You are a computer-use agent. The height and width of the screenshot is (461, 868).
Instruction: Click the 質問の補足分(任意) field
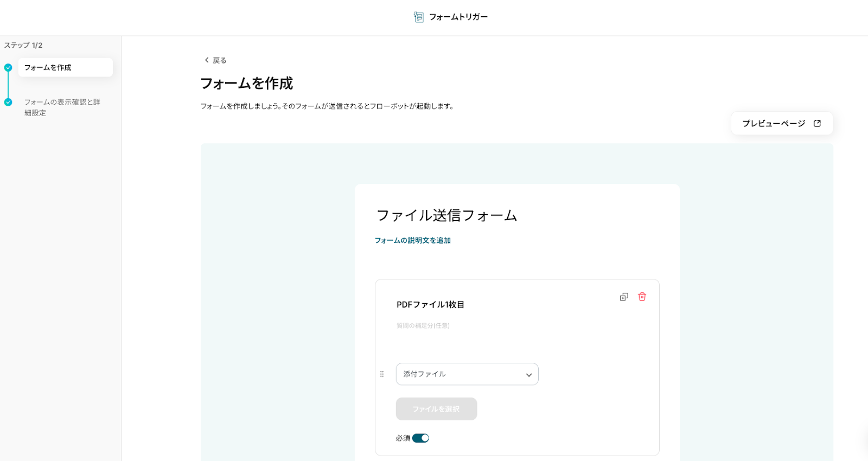pos(423,326)
